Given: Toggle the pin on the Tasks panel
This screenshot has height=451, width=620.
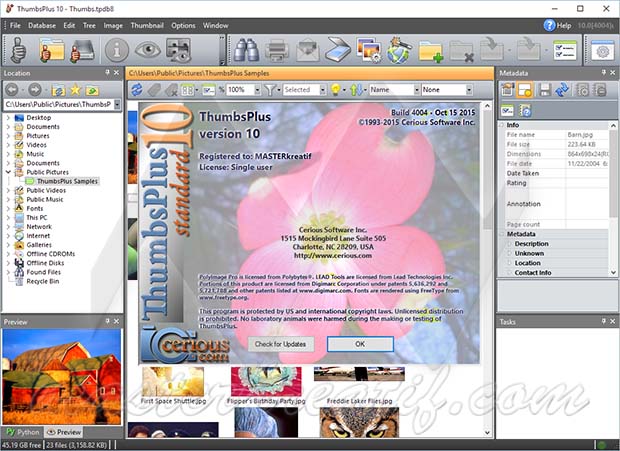Looking at the screenshot, I should 603,321.
